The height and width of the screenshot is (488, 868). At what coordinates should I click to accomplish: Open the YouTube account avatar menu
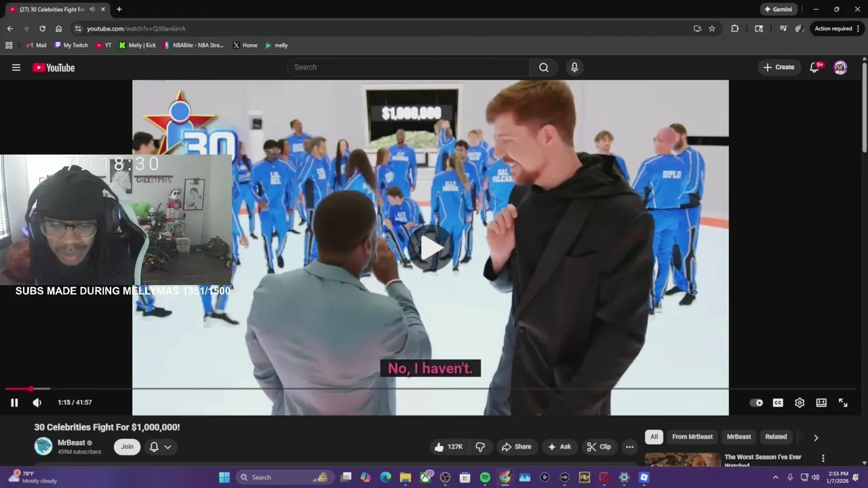[840, 67]
